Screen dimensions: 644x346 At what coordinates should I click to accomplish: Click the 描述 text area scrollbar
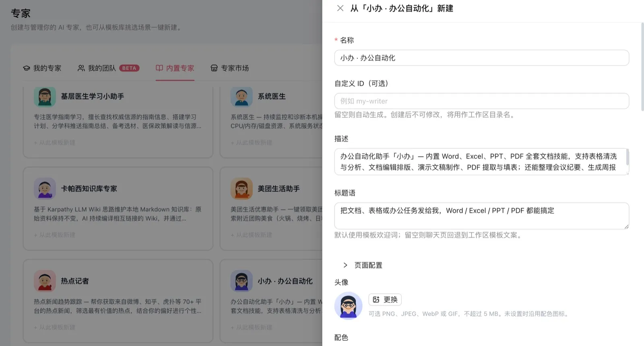tap(627, 157)
